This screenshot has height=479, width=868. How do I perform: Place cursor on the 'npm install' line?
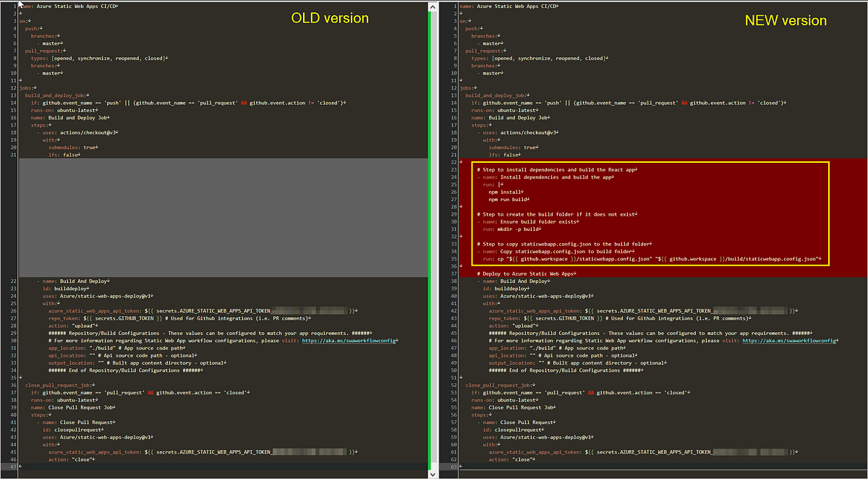tap(506, 192)
